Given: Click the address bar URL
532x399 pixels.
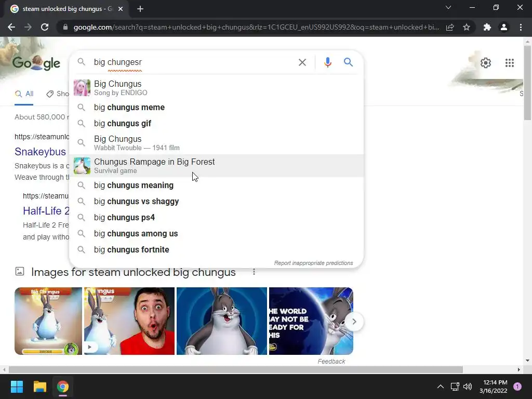Looking at the screenshot, I should point(256,27).
